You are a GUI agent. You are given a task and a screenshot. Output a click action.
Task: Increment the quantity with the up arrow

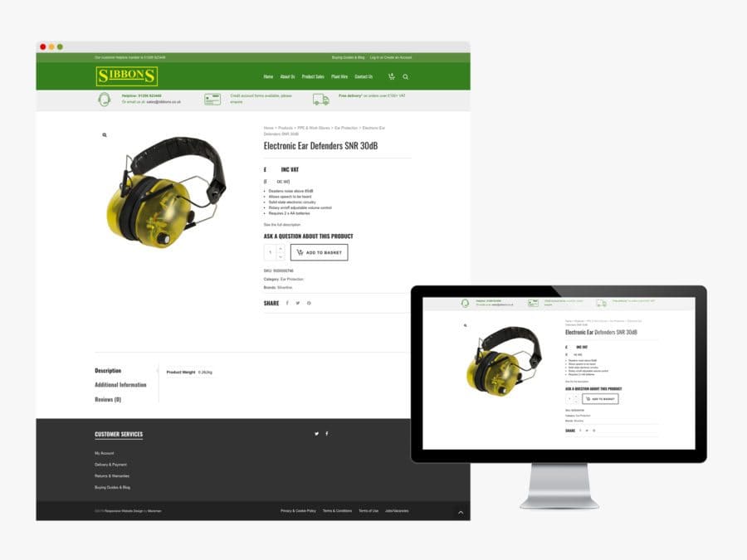click(281, 247)
